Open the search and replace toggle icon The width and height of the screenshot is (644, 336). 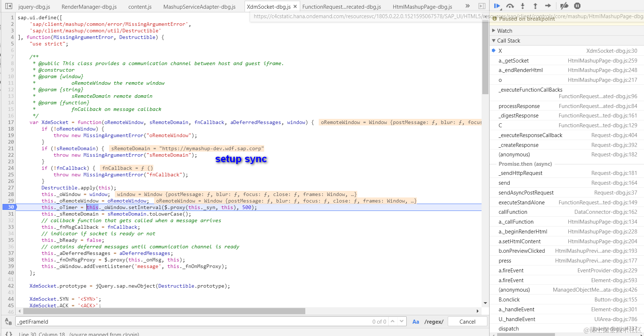click(8, 322)
